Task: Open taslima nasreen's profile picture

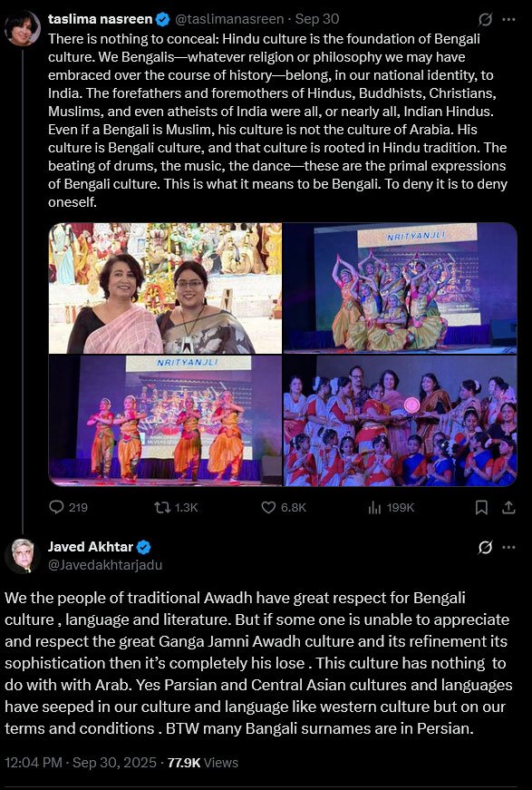Action: (x=22, y=29)
